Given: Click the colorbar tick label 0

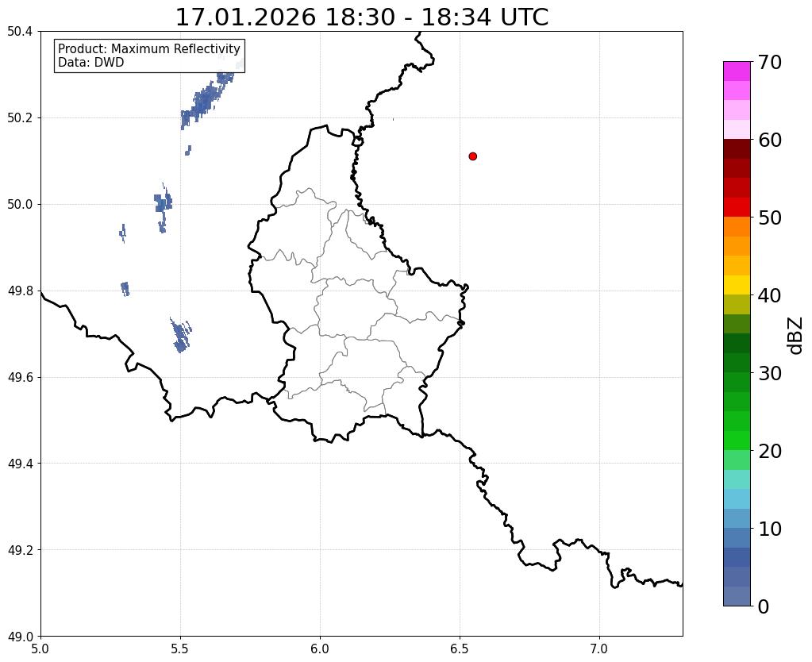Looking at the screenshot, I should point(764,606).
